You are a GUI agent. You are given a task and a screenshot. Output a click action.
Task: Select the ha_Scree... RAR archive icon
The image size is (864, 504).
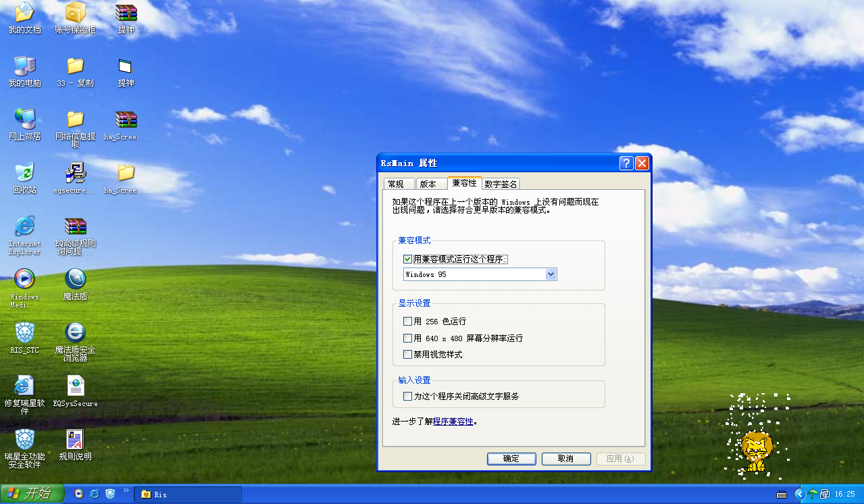pos(126,125)
